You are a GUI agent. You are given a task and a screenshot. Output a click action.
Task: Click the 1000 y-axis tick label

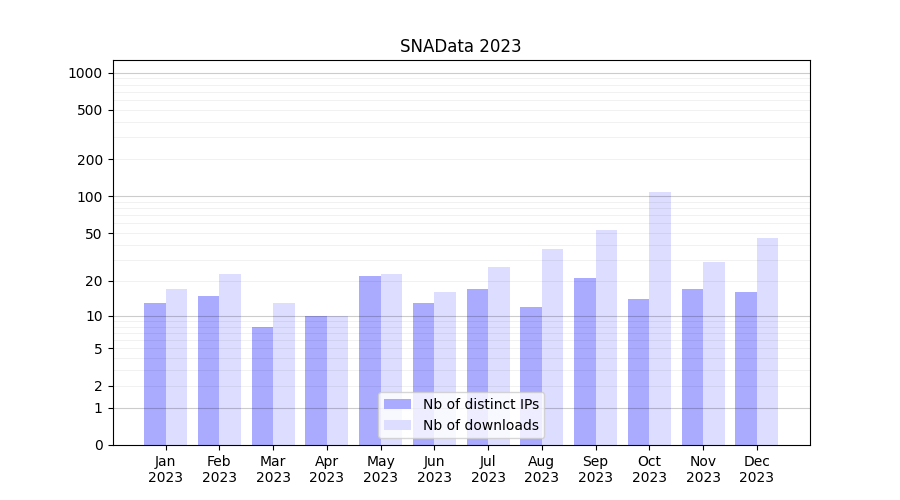coord(85,73)
